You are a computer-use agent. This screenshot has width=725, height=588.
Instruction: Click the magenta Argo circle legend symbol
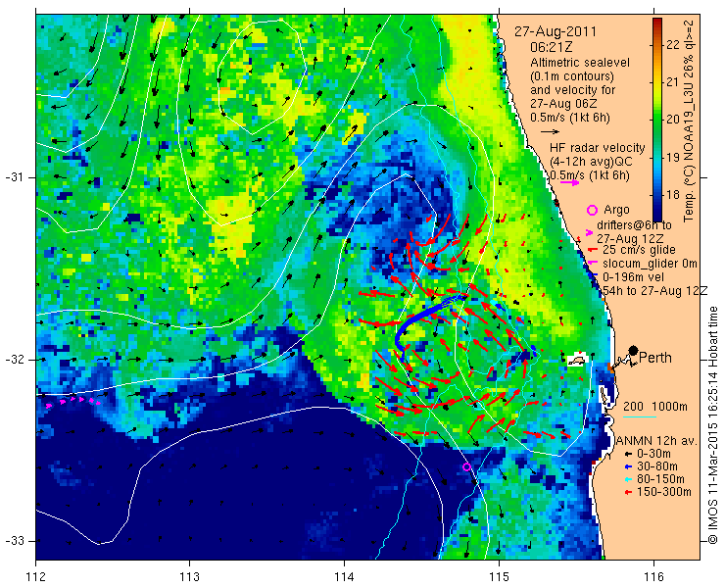[x=592, y=211]
